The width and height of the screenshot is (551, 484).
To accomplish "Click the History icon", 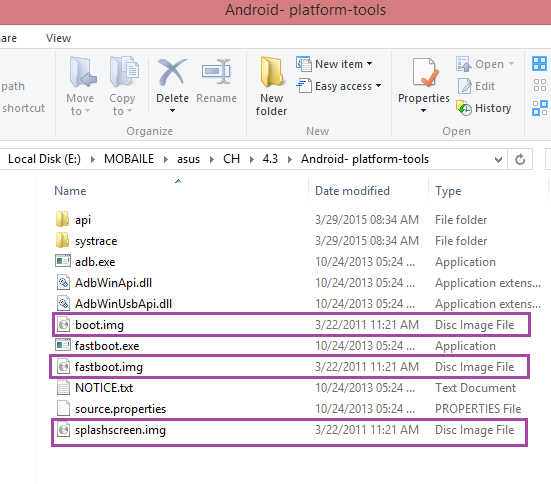I will click(464, 108).
